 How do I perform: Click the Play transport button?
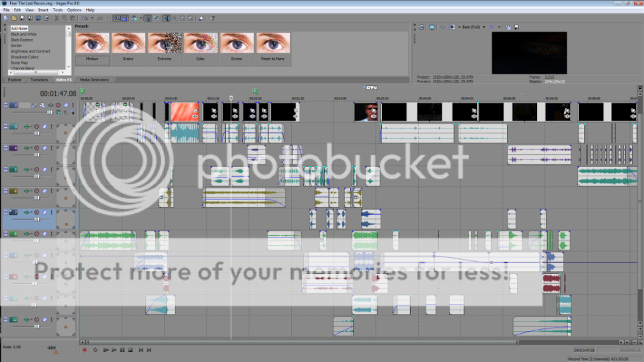pyautogui.click(x=114, y=350)
